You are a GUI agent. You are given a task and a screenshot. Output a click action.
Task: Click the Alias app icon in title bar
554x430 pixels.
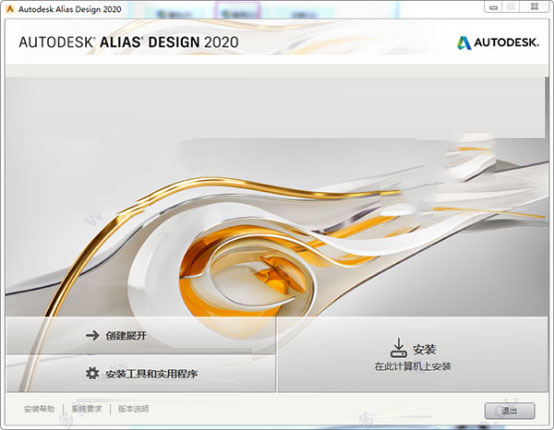[x=10, y=9]
